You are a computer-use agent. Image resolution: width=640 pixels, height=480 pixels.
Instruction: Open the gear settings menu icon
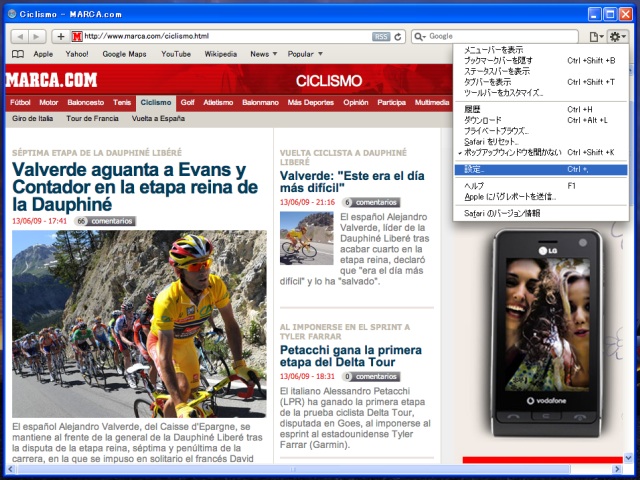point(617,37)
